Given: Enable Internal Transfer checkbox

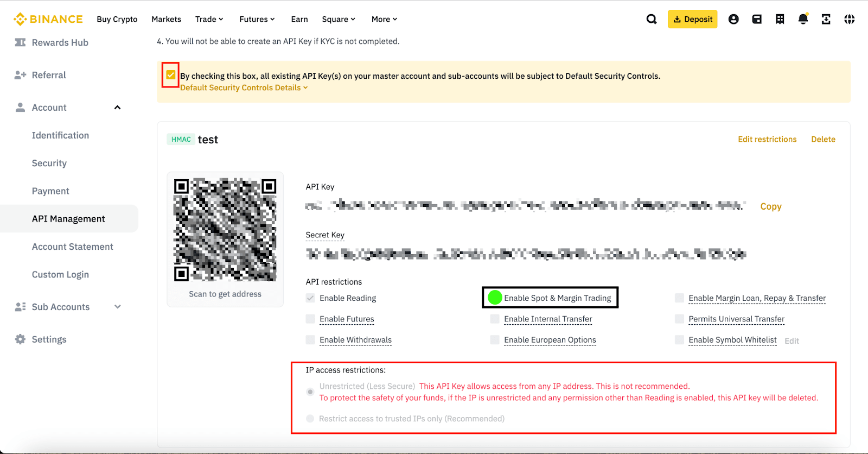Looking at the screenshot, I should [x=495, y=319].
